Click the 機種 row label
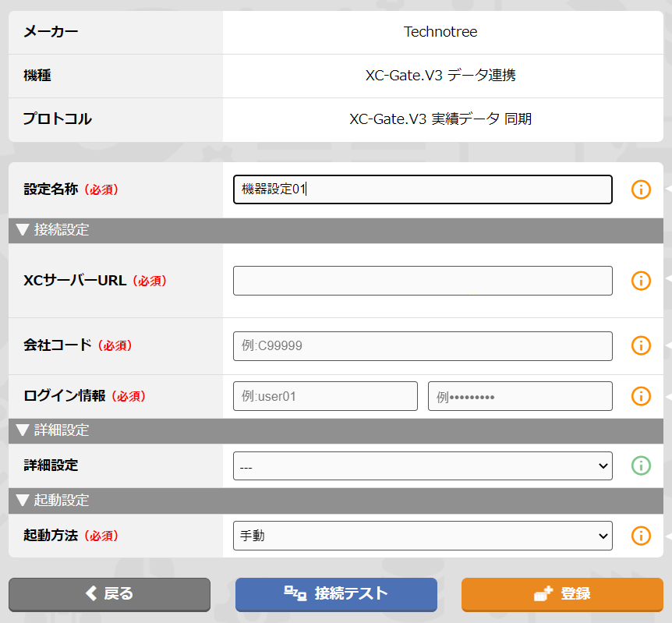672x623 pixels. pyautogui.click(x=37, y=76)
